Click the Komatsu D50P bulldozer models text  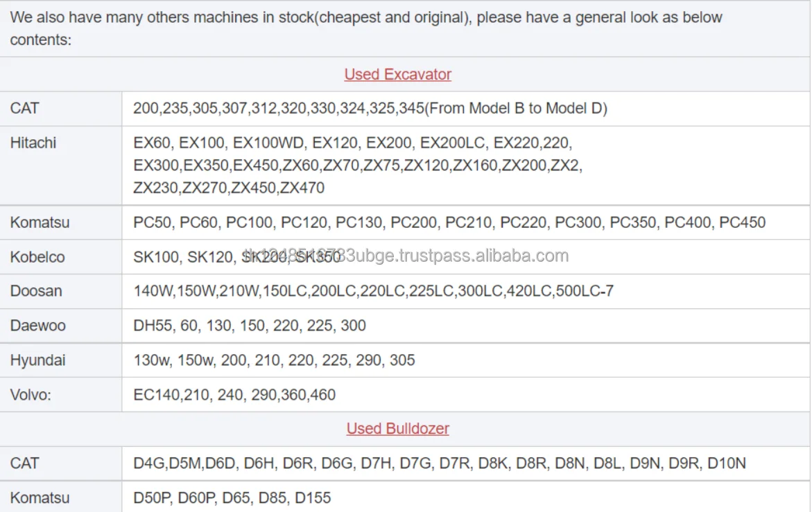click(232, 497)
